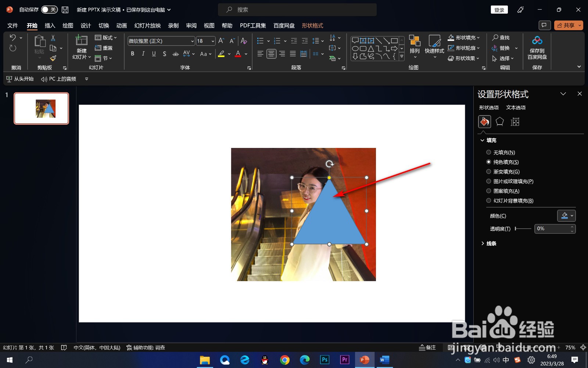Justify the paragraph text
This screenshot has width=588, height=368.
click(293, 54)
